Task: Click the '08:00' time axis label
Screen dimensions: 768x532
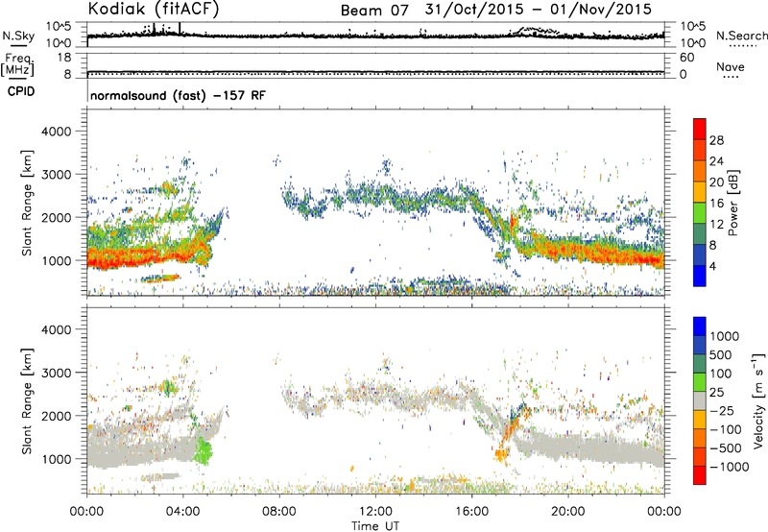Action: click(x=279, y=512)
